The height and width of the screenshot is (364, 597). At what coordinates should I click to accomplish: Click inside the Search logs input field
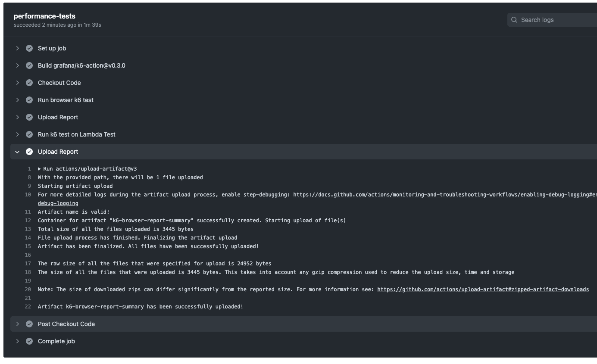552,19
